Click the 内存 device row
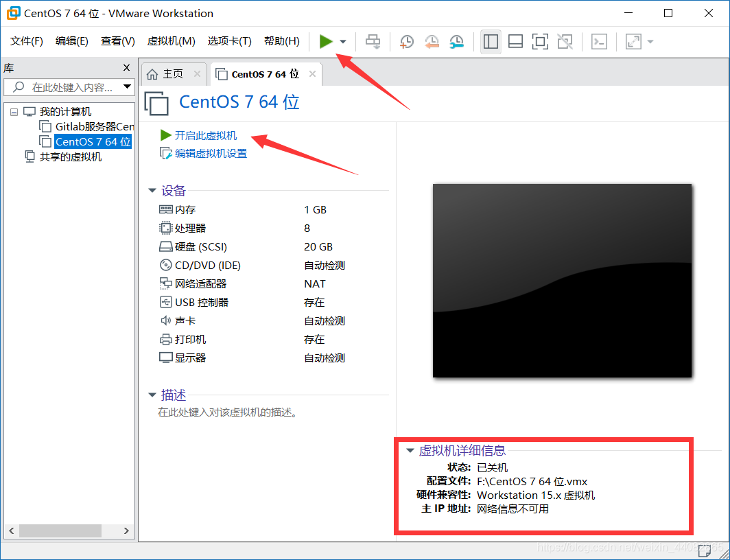The image size is (730, 560). pos(274,210)
